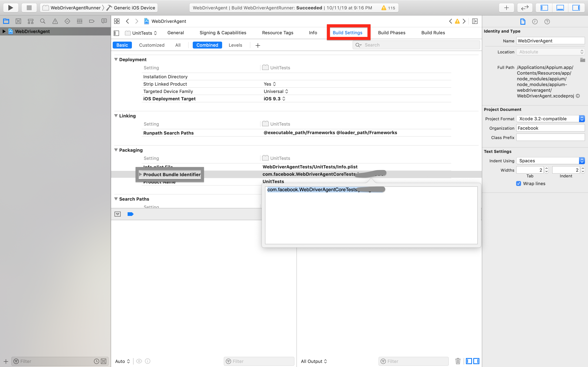Switch to the Signing & Capabilities tab
This screenshot has height=367, width=588.
click(223, 33)
